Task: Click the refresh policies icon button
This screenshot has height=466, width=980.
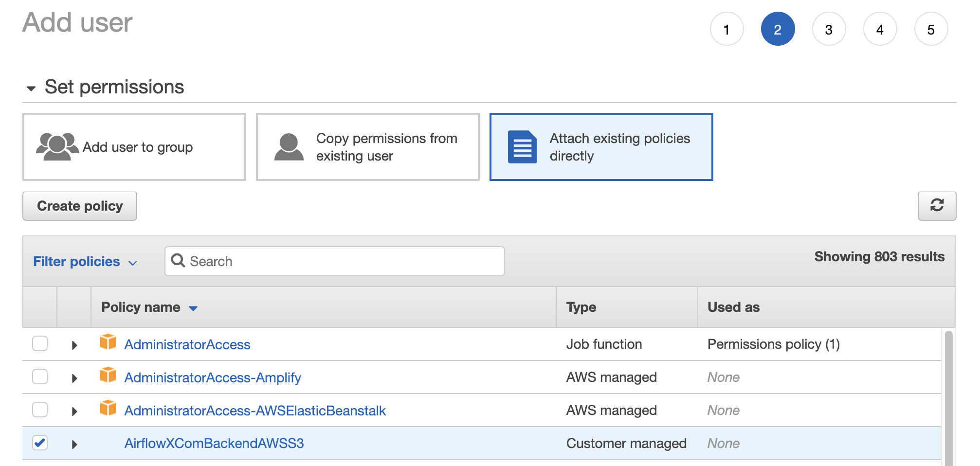Action: 936,206
